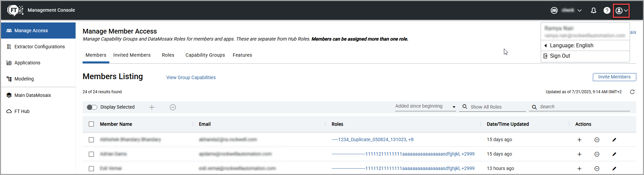Click remove circle icon in third member row
Screen dimensions: 644x175
coord(597,169)
